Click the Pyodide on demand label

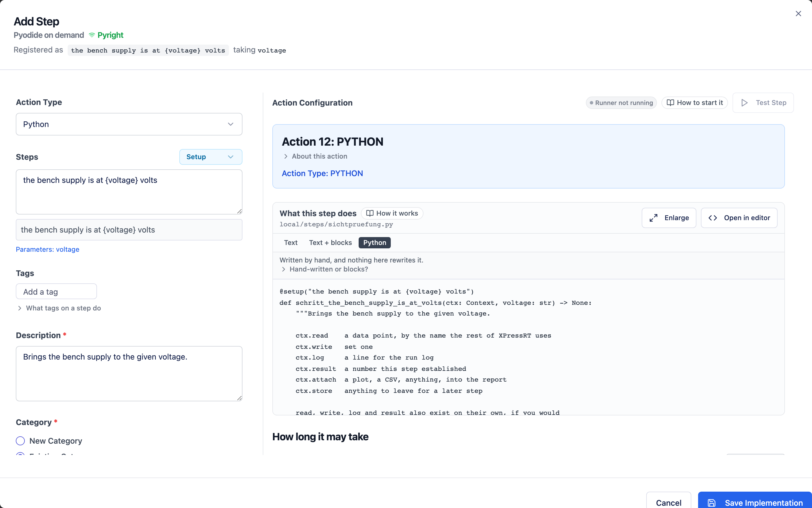pos(49,35)
